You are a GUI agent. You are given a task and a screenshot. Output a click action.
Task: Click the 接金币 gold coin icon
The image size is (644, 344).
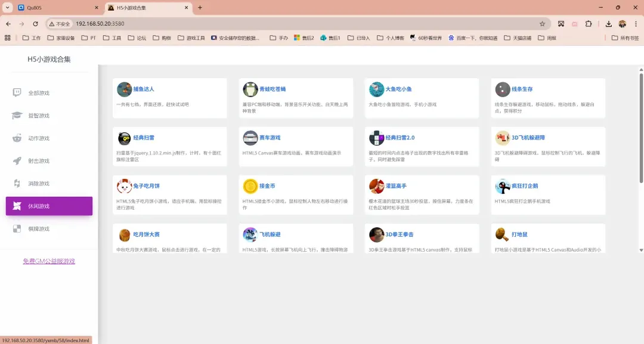point(250,187)
